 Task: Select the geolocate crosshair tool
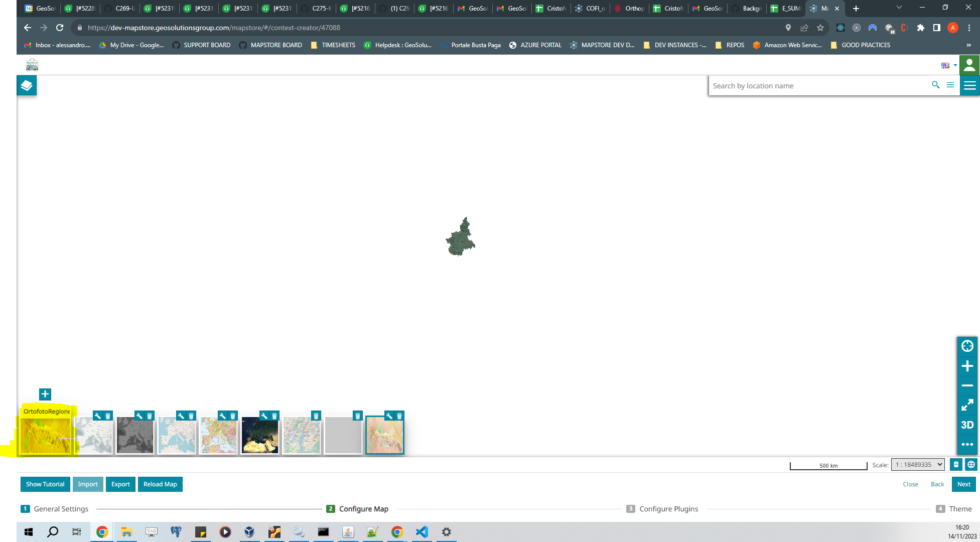click(x=967, y=346)
